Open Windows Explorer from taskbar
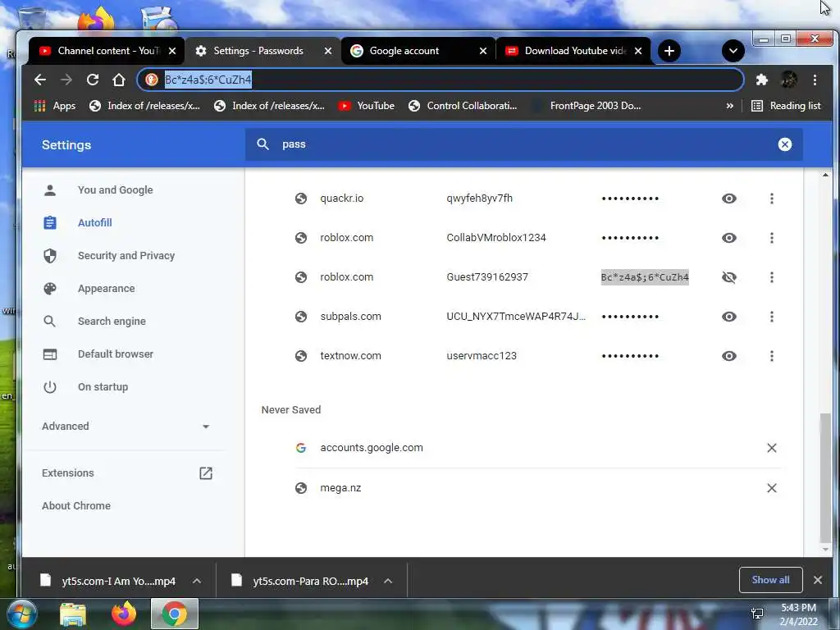Screen dimensions: 840x630 pyautogui.click(x=73, y=614)
